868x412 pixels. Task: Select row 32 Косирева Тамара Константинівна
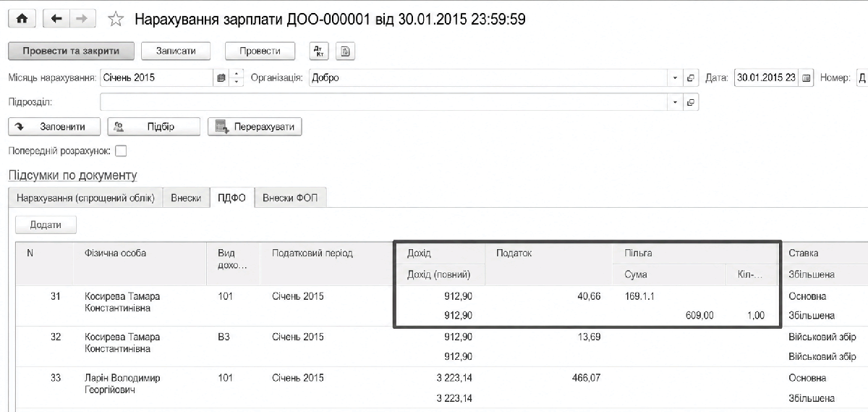point(441,346)
